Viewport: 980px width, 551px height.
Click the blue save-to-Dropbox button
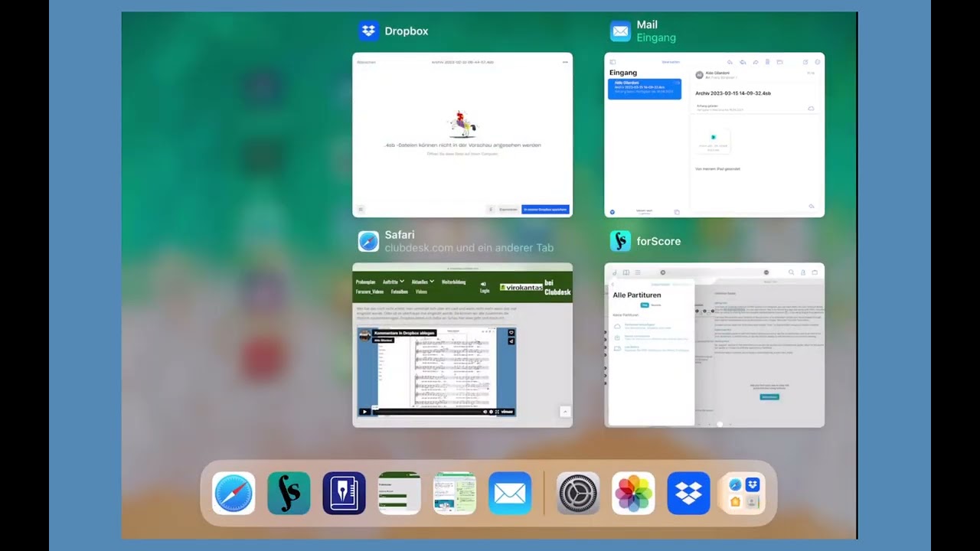tap(545, 209)
